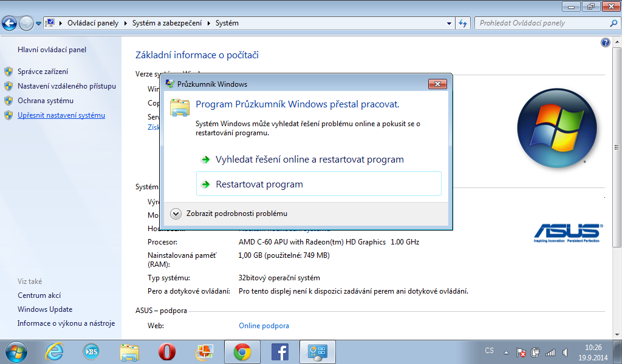Click the search magnifier icon
Viewport: 622px width, 364px height.
tap(613, 23)
